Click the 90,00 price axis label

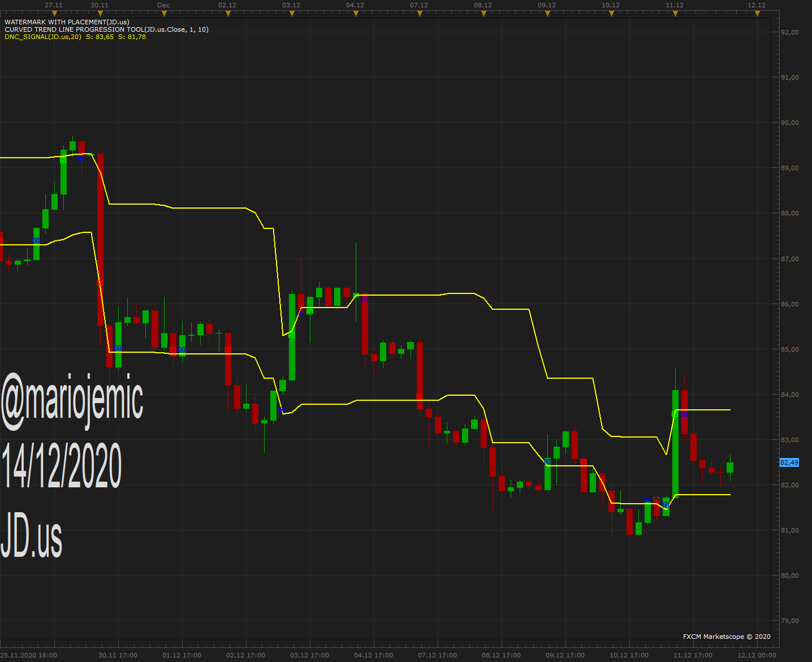[x=790, y=123]
